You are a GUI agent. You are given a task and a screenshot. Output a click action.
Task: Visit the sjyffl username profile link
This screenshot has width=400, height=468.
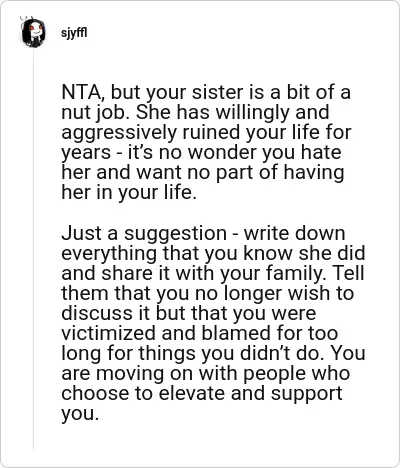click(74, 33)
